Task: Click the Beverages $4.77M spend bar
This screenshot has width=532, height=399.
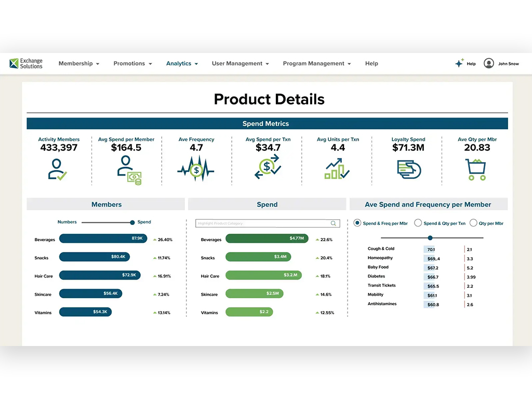Action: point(267,238)
